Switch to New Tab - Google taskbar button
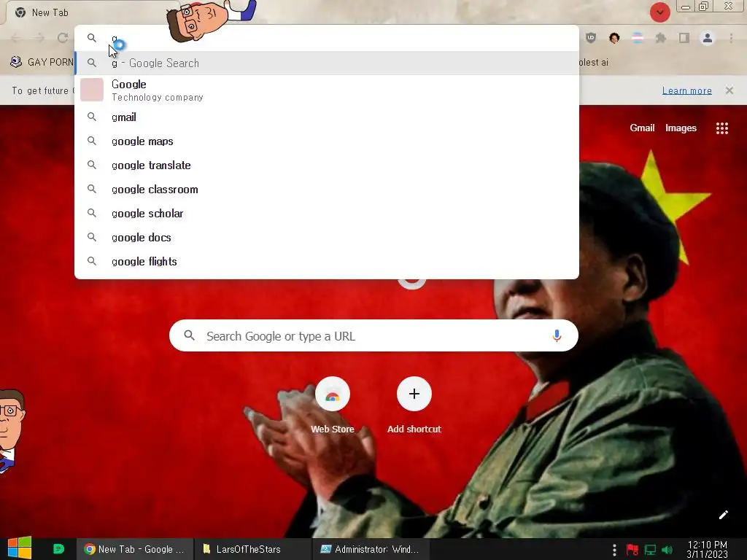Viewport: 747px width, 560px height. tap(135, 549)
